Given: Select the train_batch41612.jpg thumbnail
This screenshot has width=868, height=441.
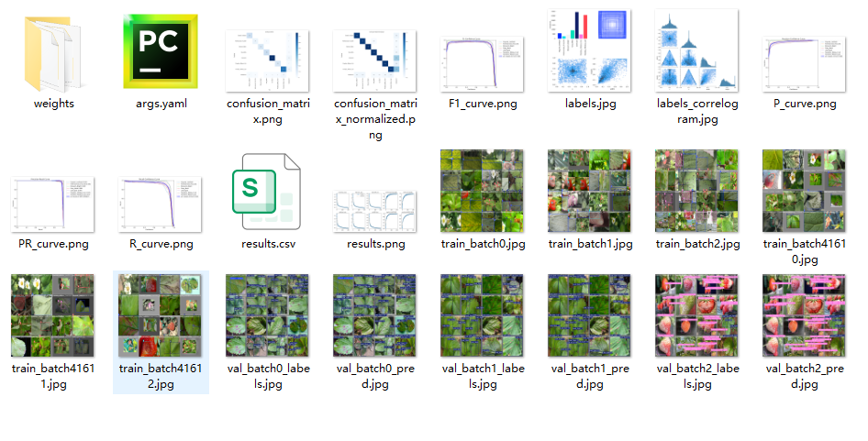Looking at the screenshot, I should pyautogui.click(x=160, y=315).
